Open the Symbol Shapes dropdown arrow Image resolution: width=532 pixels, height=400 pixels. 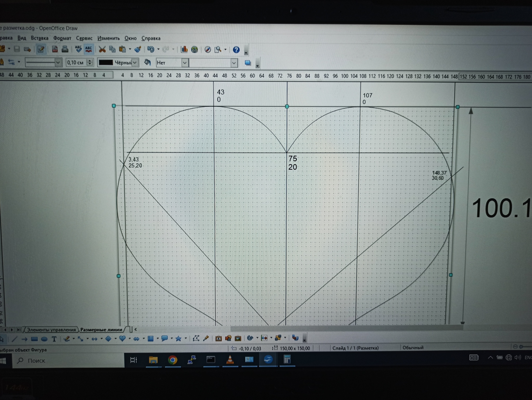click(x=130, y=338)
